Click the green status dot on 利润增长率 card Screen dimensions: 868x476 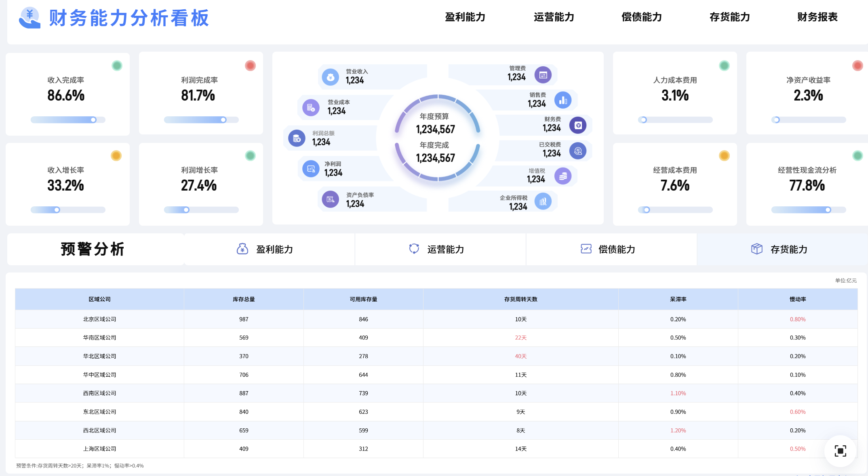point(250,155)
